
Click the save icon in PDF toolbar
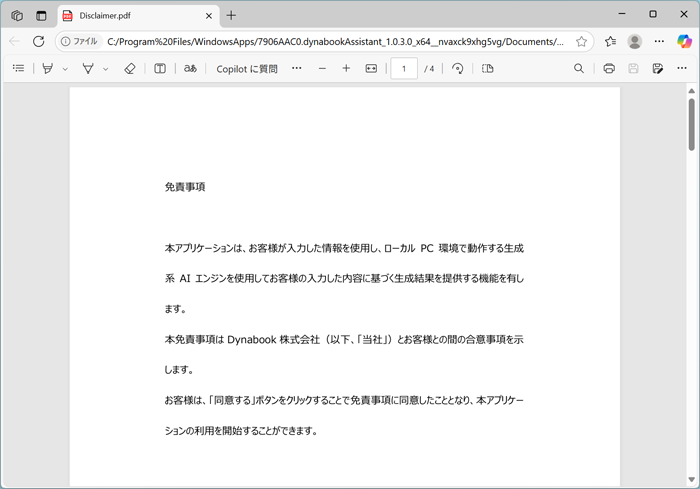[633, 68]
